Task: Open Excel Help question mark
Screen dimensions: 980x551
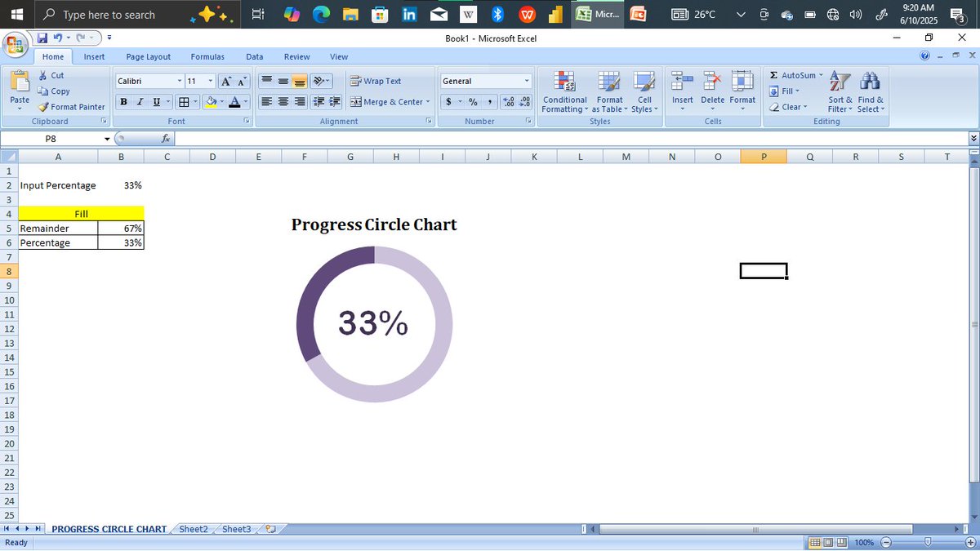Action: coord(924,56)
